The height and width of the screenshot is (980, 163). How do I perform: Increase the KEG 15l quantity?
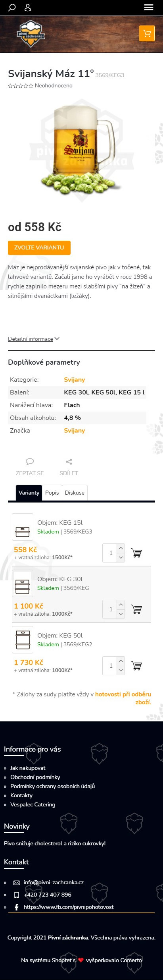121,548
